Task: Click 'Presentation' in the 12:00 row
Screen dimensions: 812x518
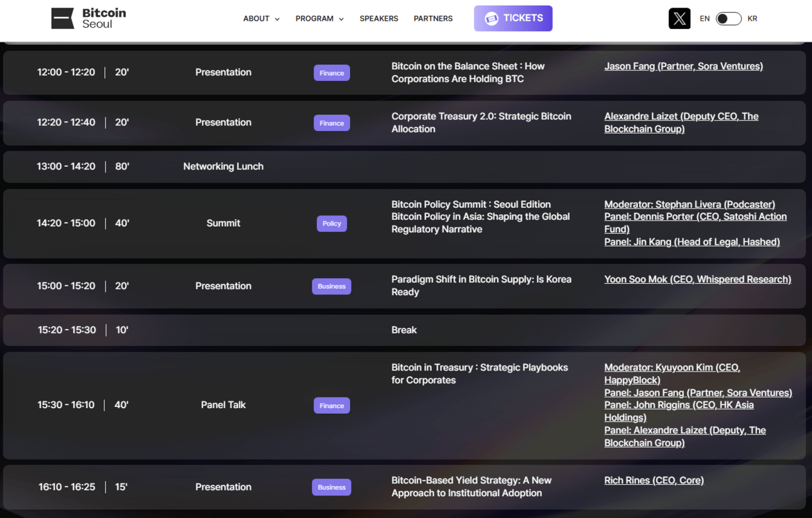Action: click(x=223, y=72)
